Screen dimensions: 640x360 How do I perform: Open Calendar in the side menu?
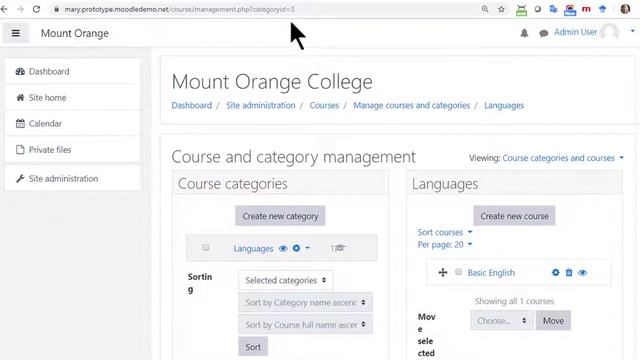72,123
